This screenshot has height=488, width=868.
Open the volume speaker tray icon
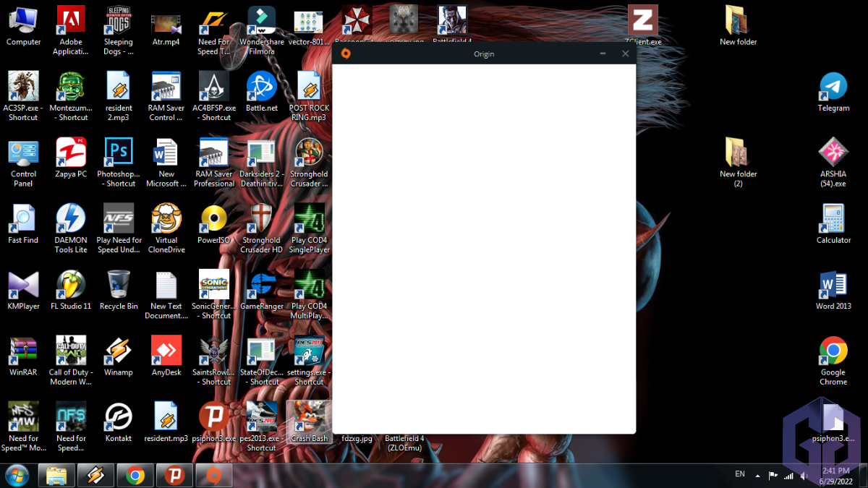click(x=805, y=476)
